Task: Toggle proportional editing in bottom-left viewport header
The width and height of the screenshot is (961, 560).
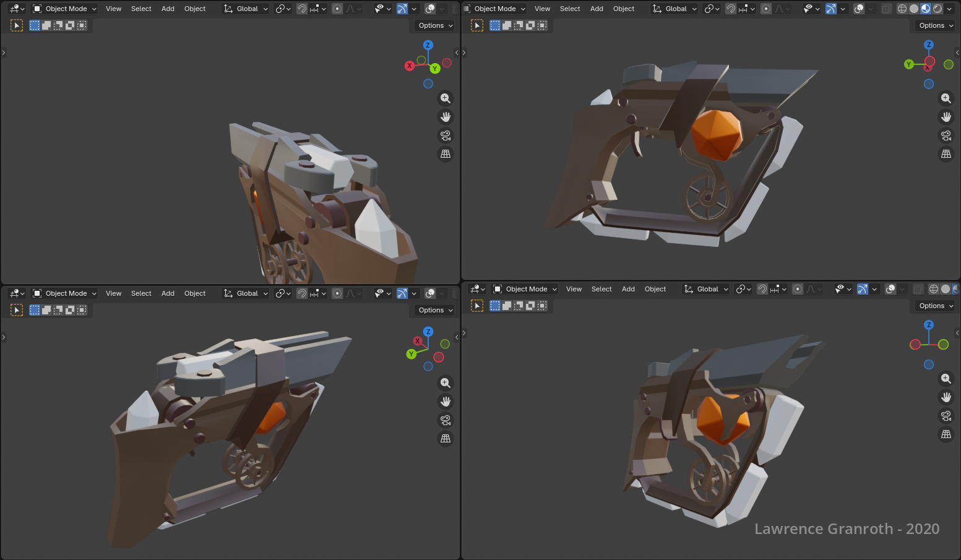Action: pos(337,293)
